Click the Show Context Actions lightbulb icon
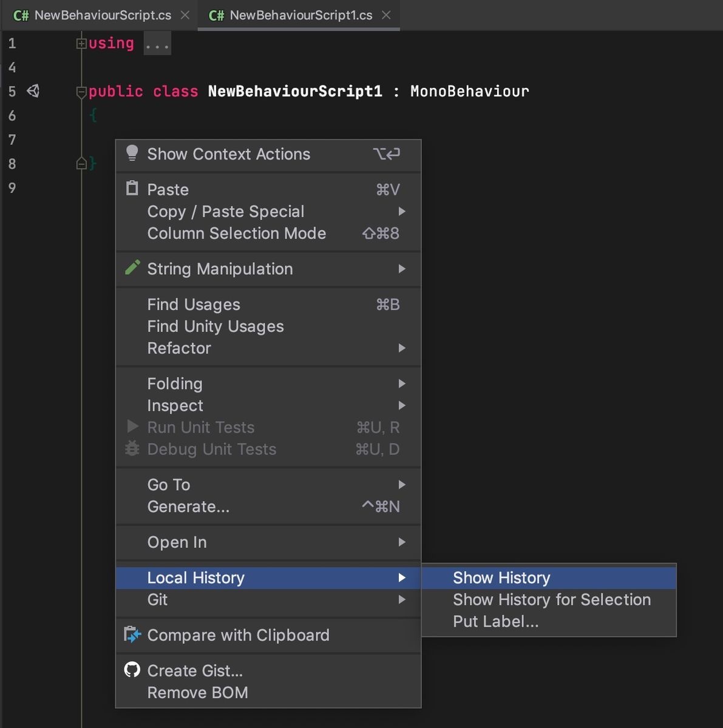Viewport: 723px width, 728px height. pos(132,153)
